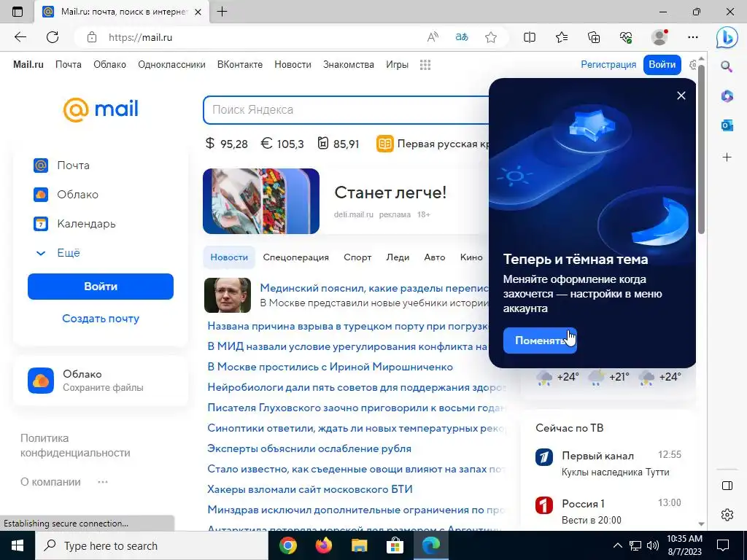Select the Леди news tab
Screen dimensions: 747x560
click(x=398, y=257)
